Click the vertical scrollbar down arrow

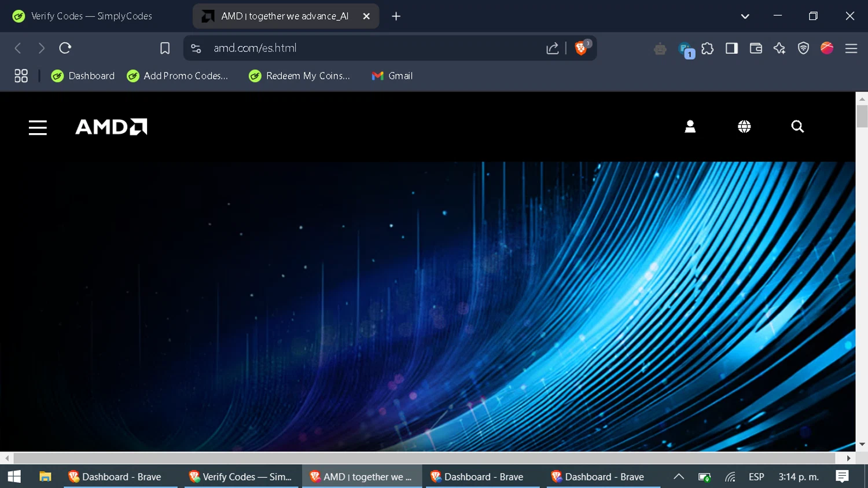862,445
